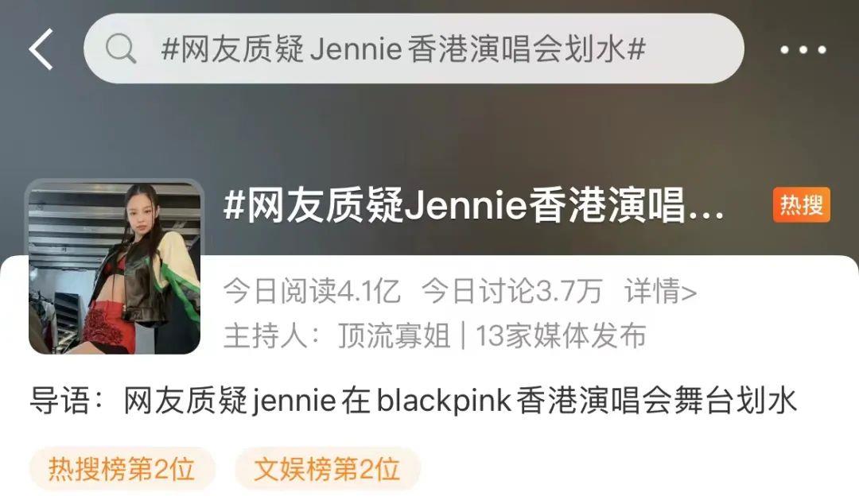The image size is (859, 504).
Task: Open host profile 顶流寡姐
Action: [394, 335]
